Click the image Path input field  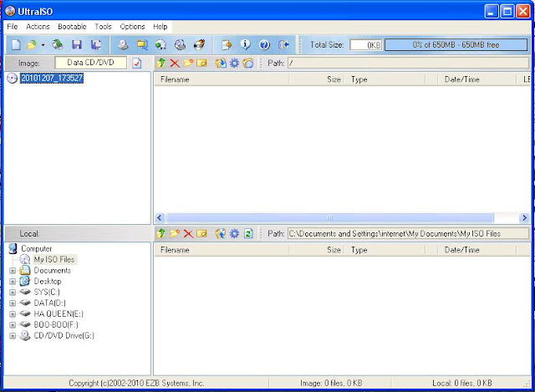pos(408,64)
